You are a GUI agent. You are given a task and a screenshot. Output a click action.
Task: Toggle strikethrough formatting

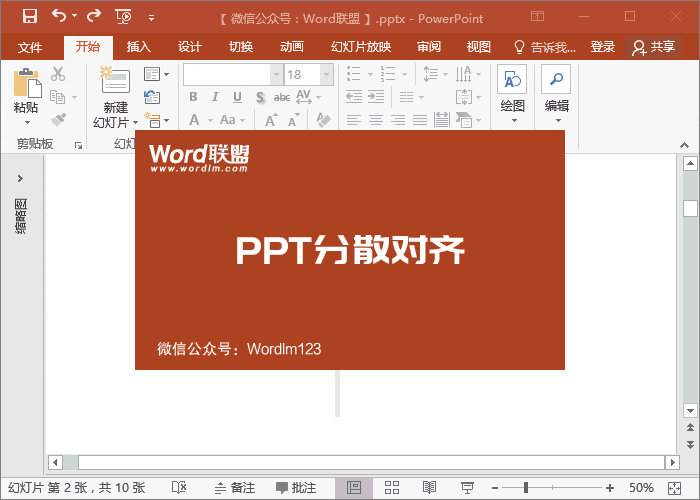(282, 97)
